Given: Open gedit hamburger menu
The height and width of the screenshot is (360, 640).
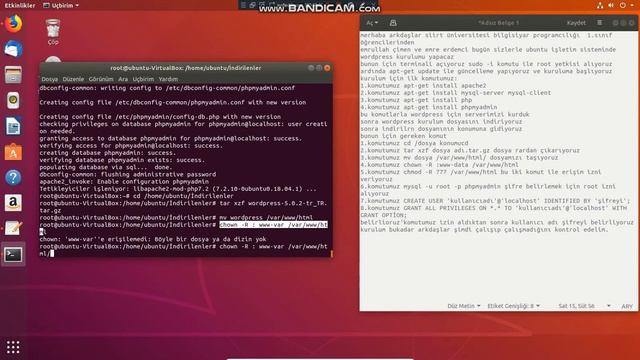Looking at the screenshot, I should [599, 23].
